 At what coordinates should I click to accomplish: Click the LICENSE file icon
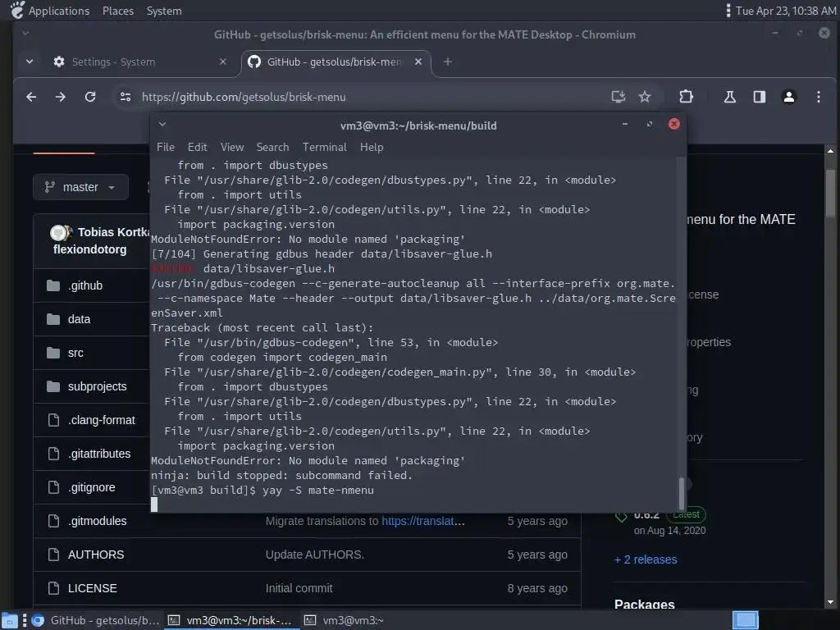[53, 588]
